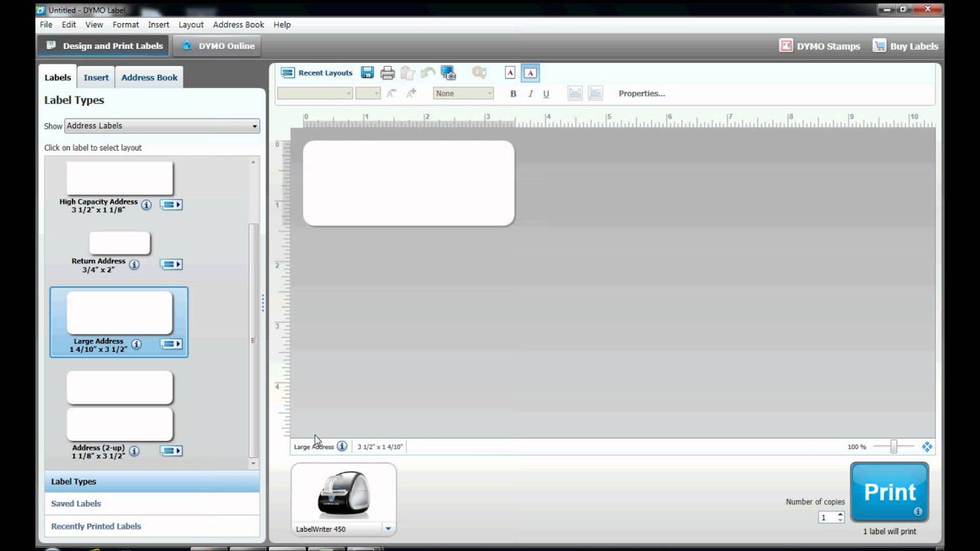Viewport: 980px width, 551px height.
Task: Open the font size dropdown
Action: [367, 93]
